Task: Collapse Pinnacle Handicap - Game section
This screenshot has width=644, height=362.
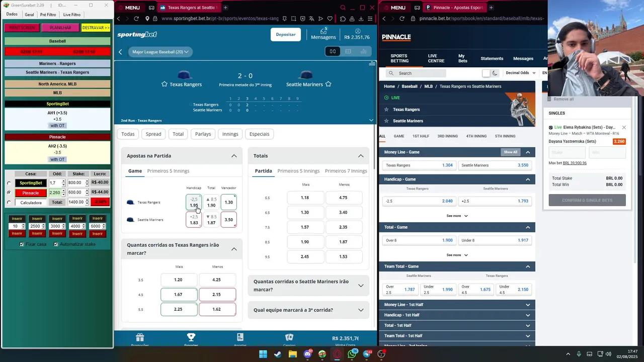Action: point(528,179)
